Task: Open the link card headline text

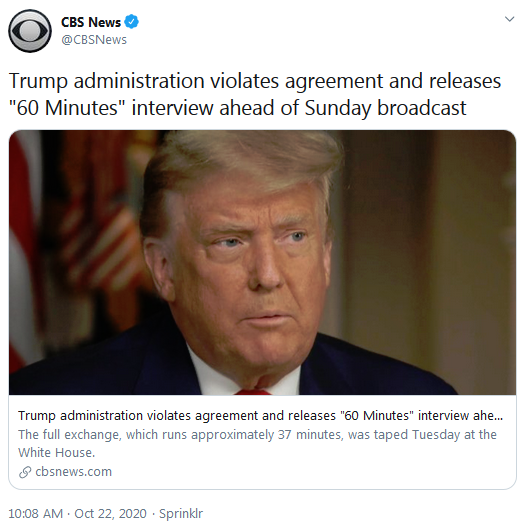Action: (x=260, y=416)
